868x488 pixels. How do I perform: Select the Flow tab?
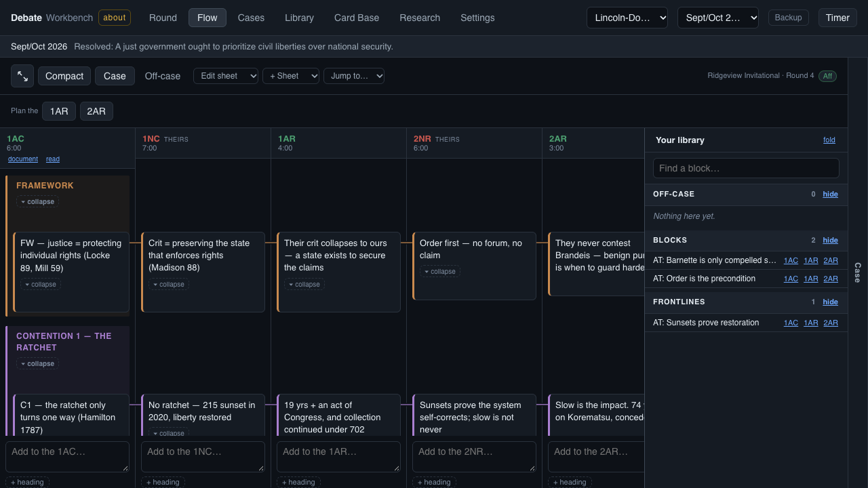click(x=208, y=18)
